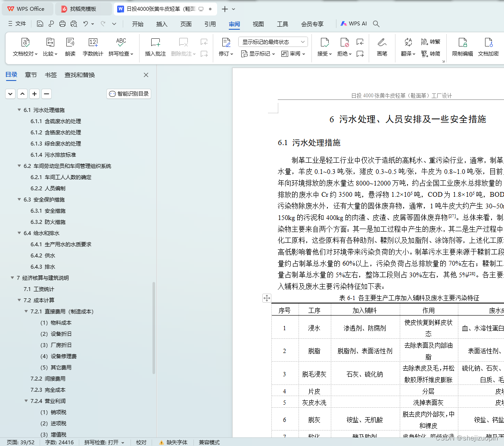504x446 pixels.
Task: Start 朗读 read-aloud
Action: (70, 47)
